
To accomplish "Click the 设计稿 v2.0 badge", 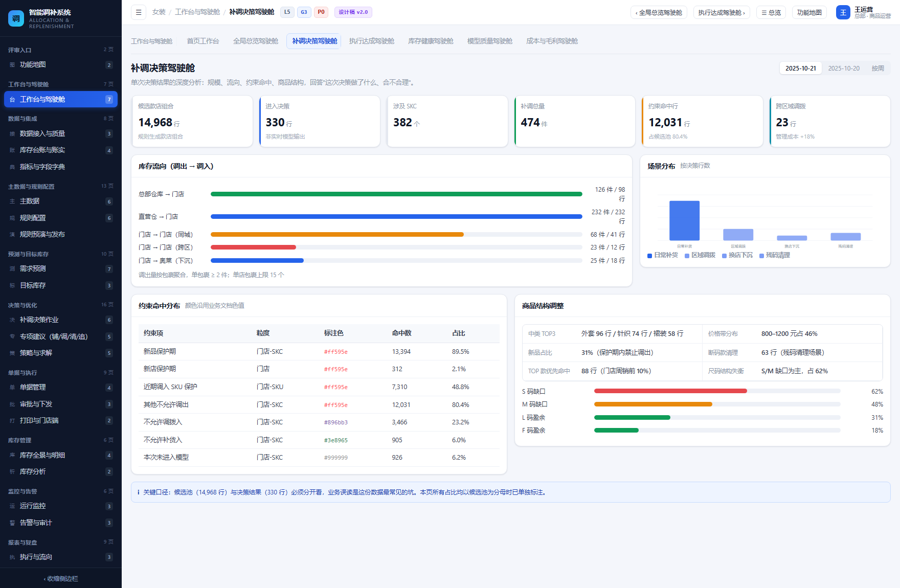I will coord(353,12).
